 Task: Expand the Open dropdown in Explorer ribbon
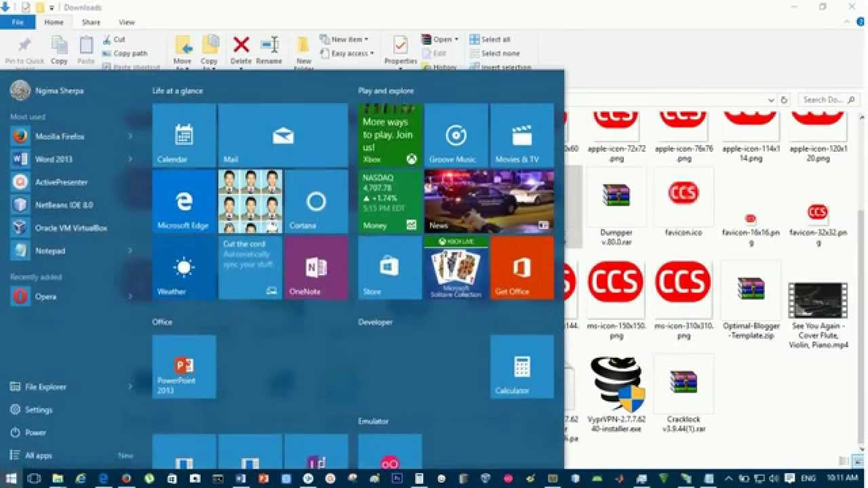(x=456, y=39)
